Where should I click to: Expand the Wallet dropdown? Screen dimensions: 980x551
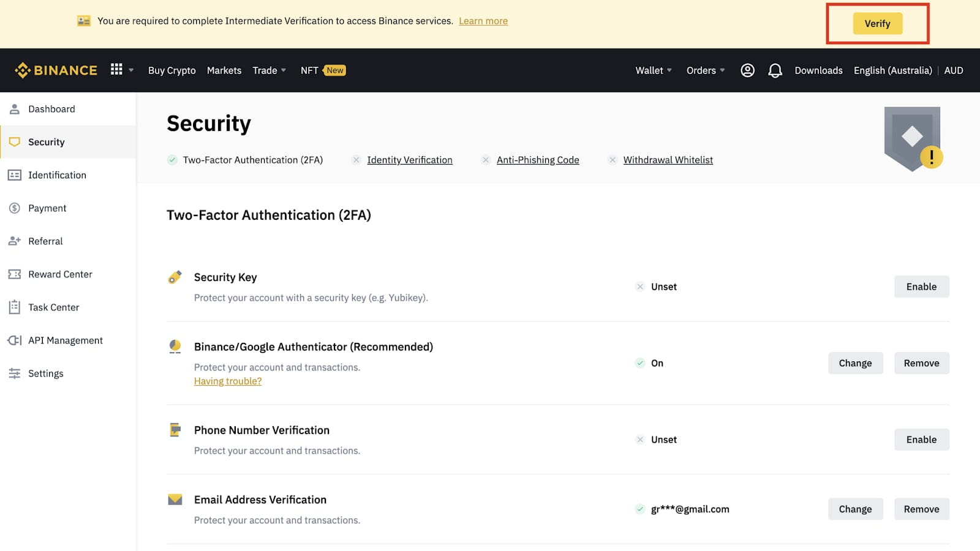654,70
